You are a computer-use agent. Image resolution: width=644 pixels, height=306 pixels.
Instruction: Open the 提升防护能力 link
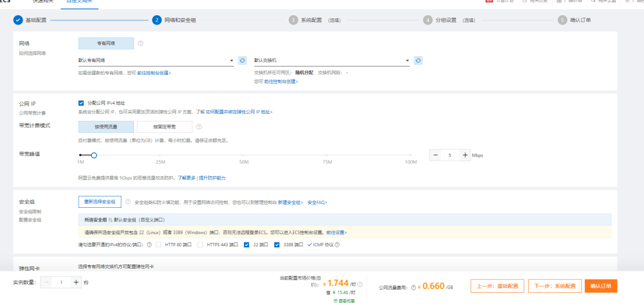213,178
